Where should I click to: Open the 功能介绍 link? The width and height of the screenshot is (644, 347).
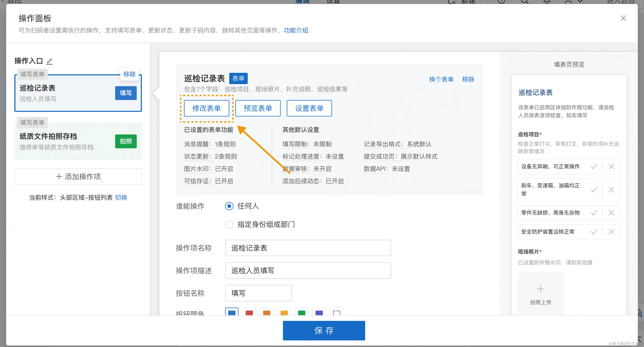[296, 30]
